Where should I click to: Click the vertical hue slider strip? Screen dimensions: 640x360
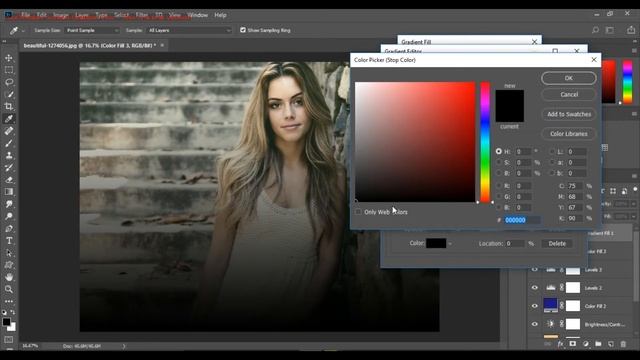(x=485, y=142)
